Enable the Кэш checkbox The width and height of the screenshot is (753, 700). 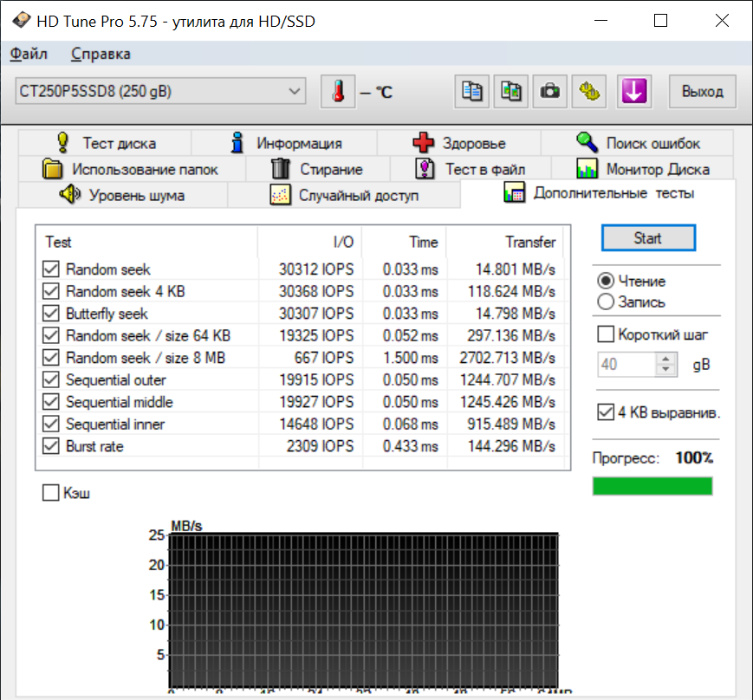point(51,493)
